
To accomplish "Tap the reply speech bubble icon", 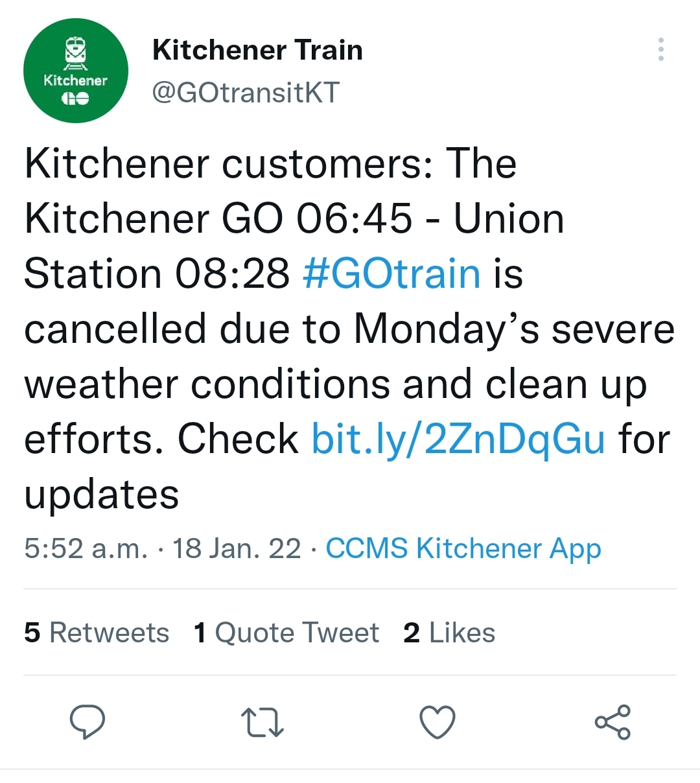I will coord(87,721).
